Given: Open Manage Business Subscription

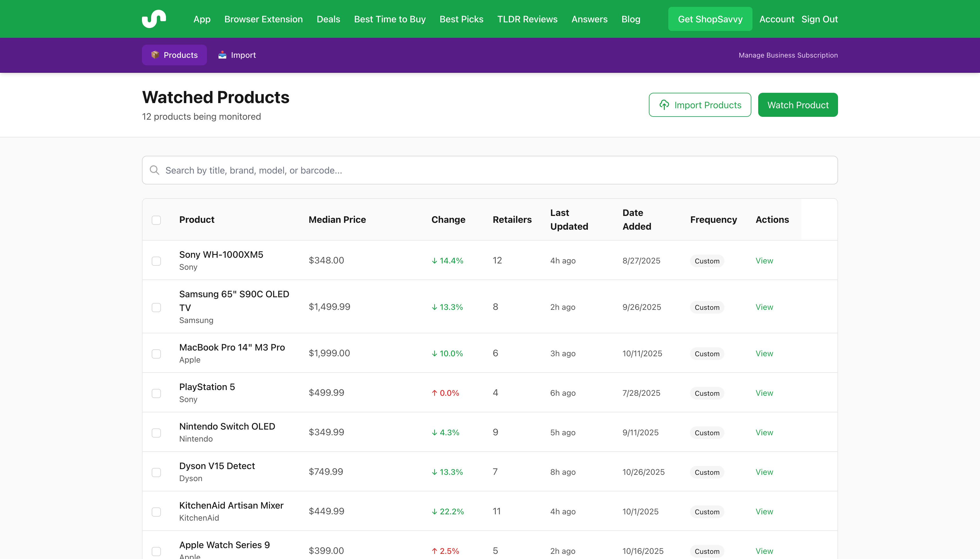Looking at the screenshot, I should 788,55.
